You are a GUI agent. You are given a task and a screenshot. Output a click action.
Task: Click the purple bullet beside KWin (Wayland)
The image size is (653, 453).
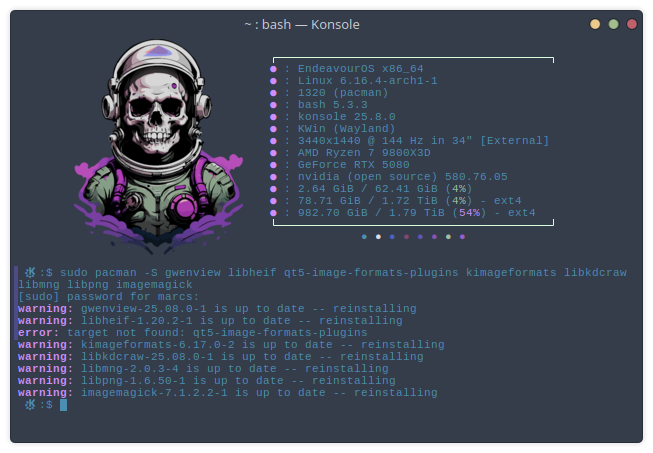tap(273, 129)
